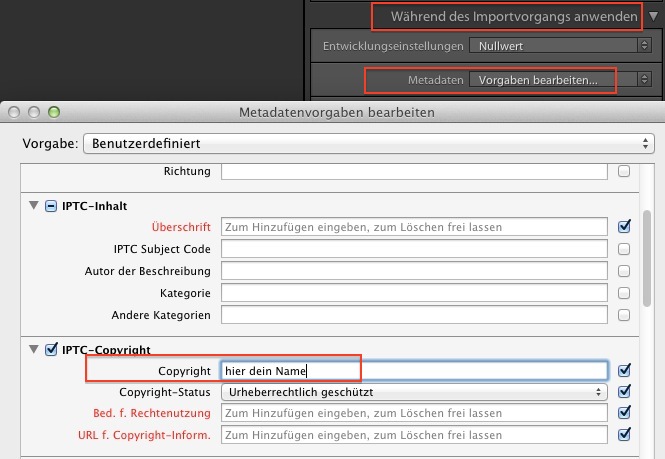Uncheck the Überschrift field checkbox

(x=624, y=226)
